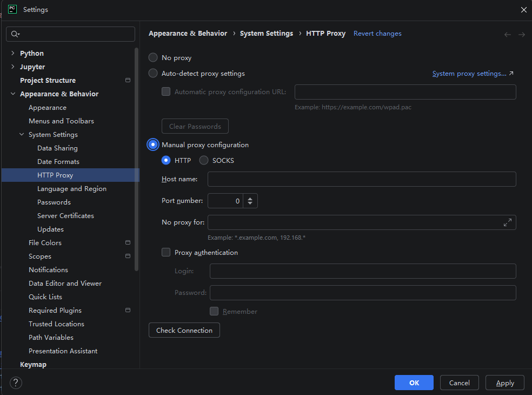Open Menus and Toolbars settings
This screenshot has width=532, height=395.
[62, 121]
